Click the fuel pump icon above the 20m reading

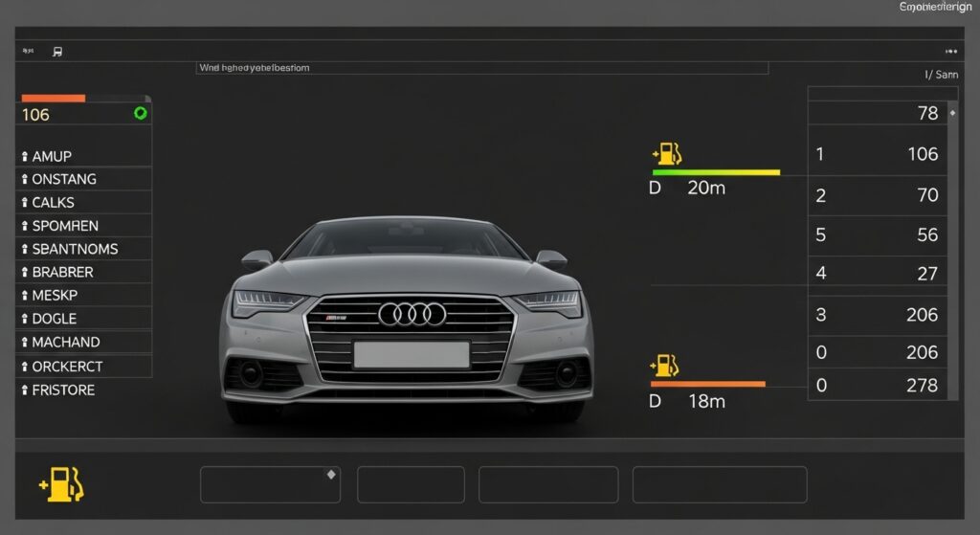tap(666, 155)
